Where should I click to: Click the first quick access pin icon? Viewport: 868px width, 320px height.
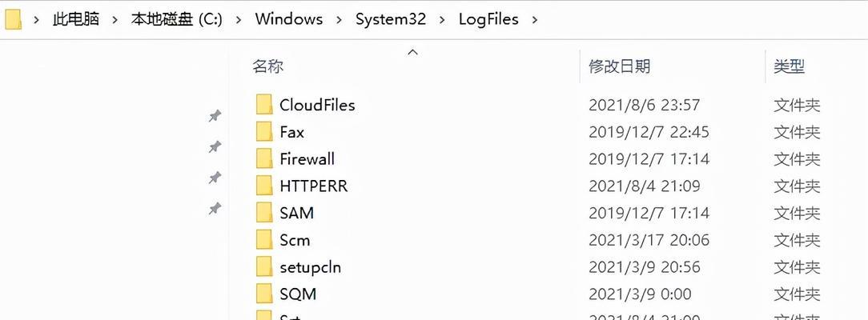215,115
